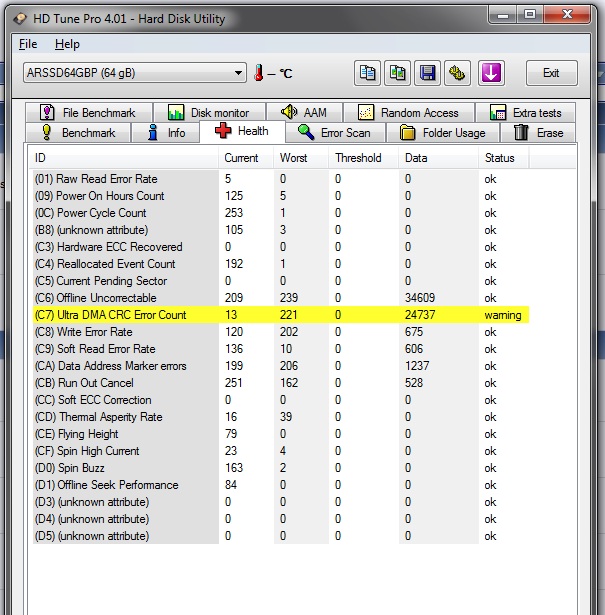Select the (CD) Thermal Asperity Rate row
This screenshot has height=615, width=605.
pos(281,417)
